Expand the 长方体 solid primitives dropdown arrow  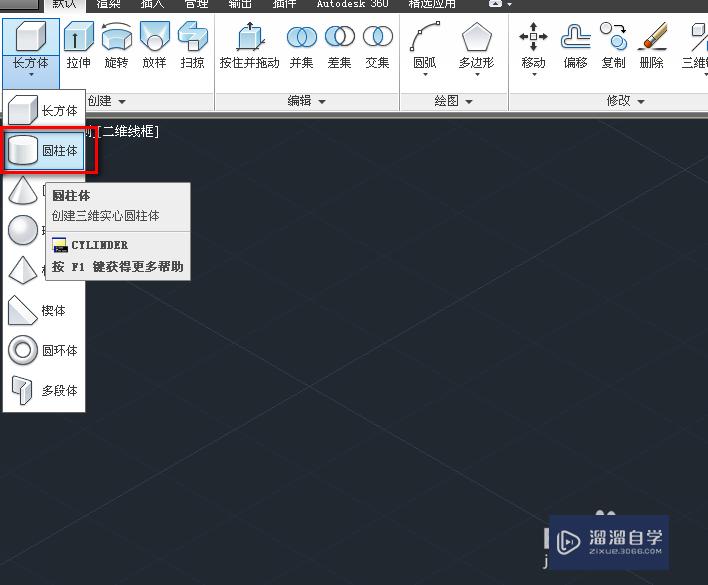[x=31, y=75]
